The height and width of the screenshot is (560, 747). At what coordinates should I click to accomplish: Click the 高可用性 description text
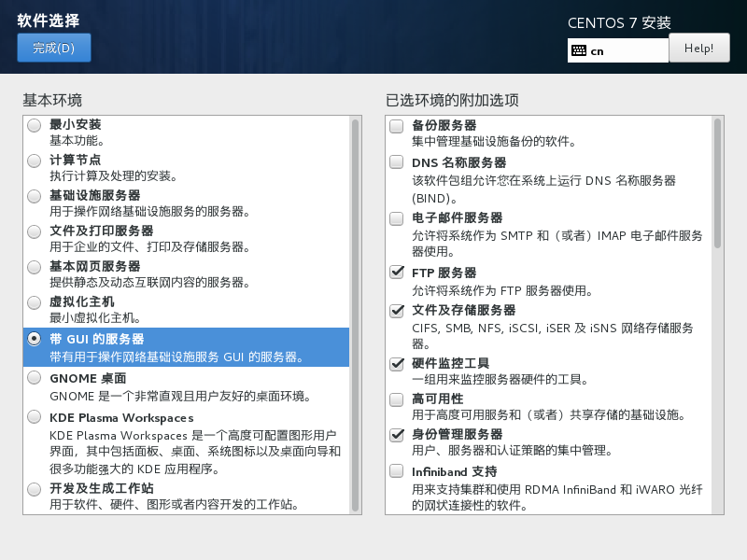coord(548,414)
